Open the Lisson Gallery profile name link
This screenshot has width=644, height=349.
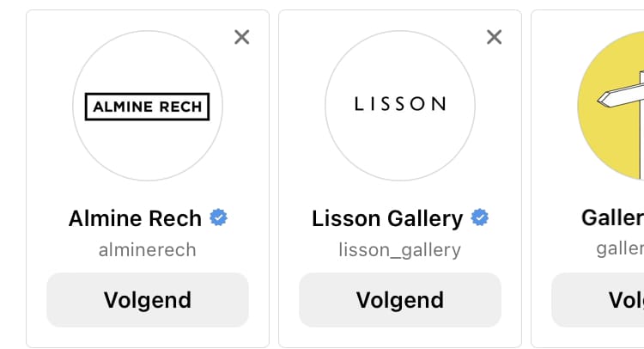tap(387, 218)
